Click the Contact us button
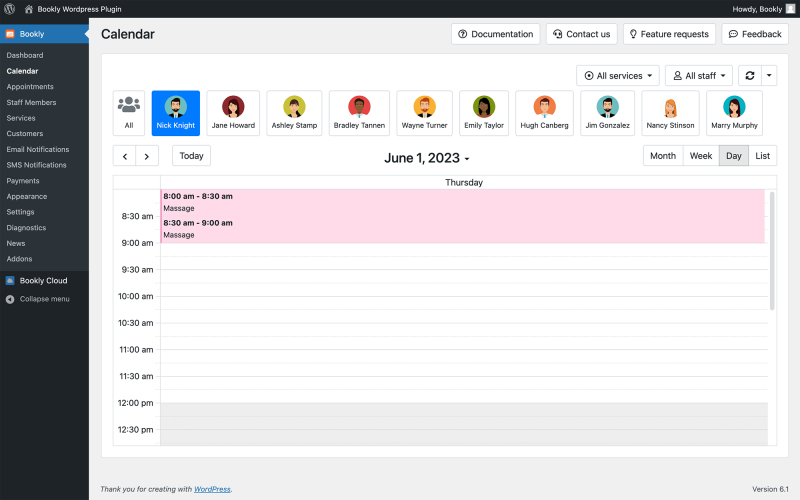Image resolution: width=800 pixels, height=500 pixels. 582,34
